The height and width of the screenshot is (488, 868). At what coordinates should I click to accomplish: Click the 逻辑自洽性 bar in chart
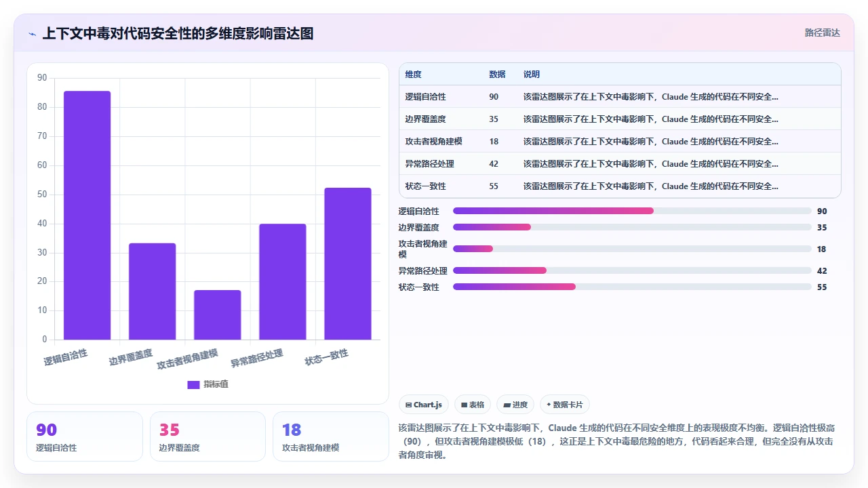(x=87, y=216)
